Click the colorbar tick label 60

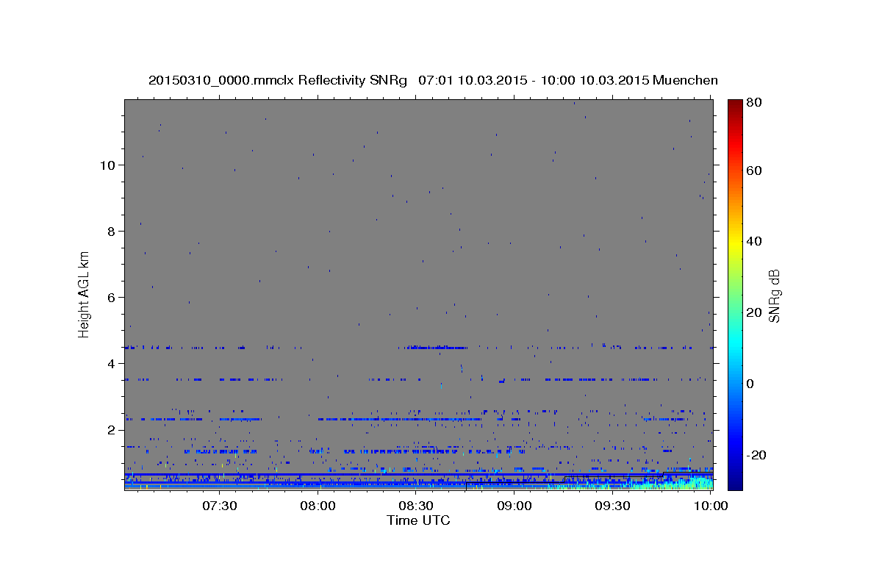tap(753, 171)
